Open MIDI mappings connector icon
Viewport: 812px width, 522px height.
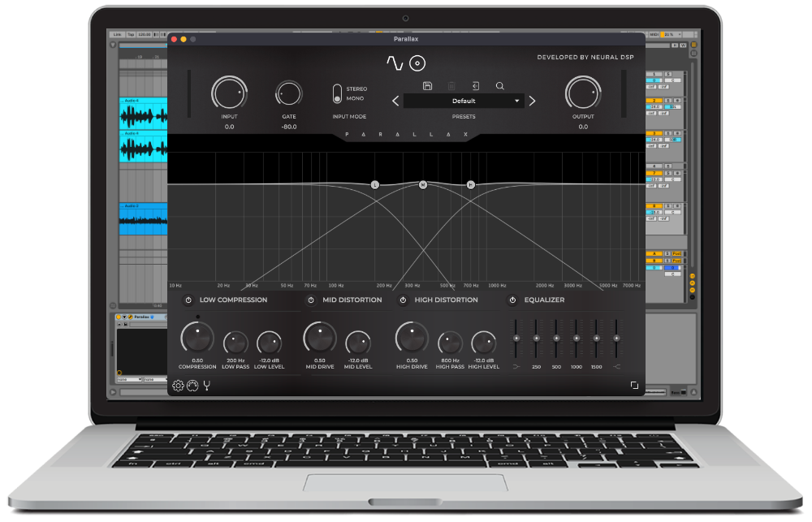click(x=192, y=386)
